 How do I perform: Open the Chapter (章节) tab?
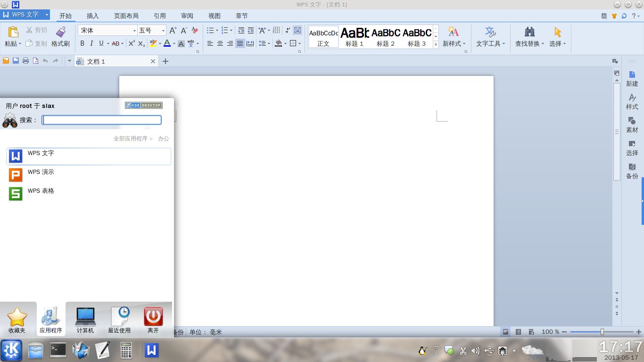point(242,16)
